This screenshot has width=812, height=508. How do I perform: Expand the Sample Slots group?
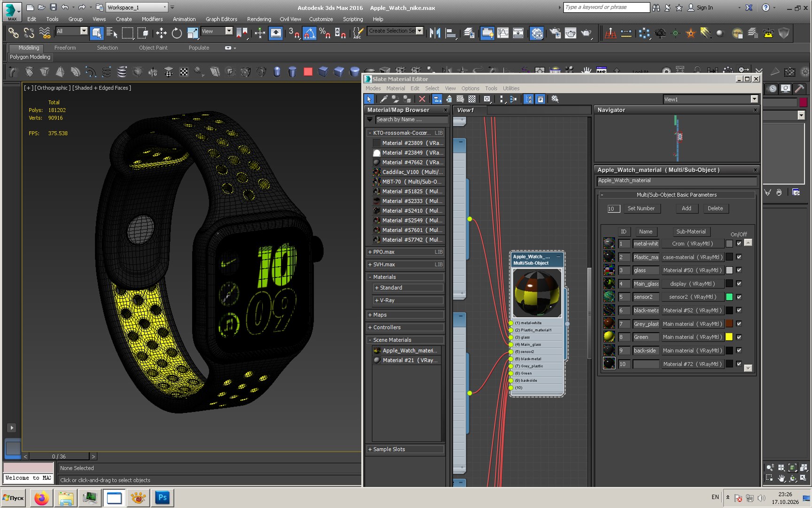(x=405, y=449)
